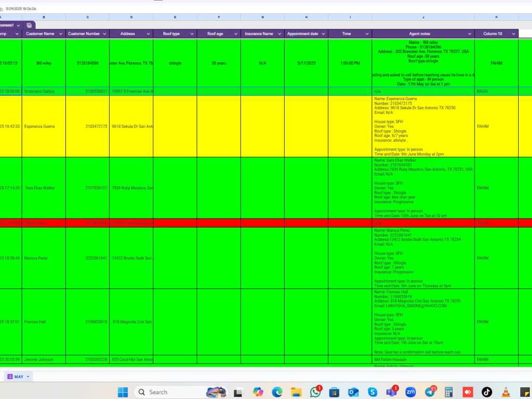Open the Customer Name column filter dropdown
Image resolution: width=532 pixels, height=399 pixels.
point(61,34)
